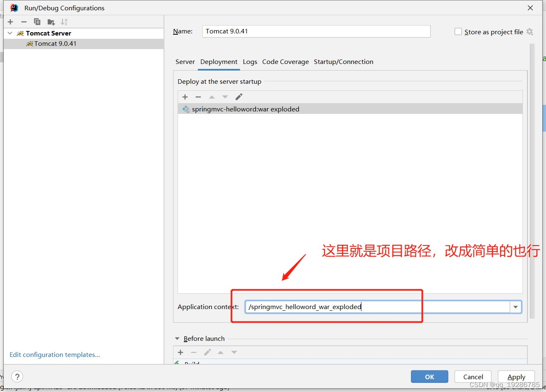546x392 pixels.
Task: Collapse the Before launch section
Action: tap(177, 339)
